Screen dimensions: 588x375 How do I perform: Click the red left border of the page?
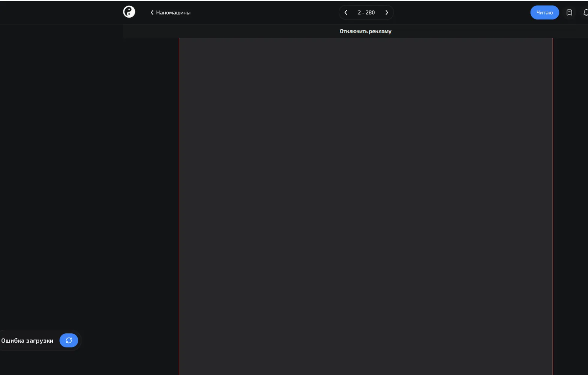(x=179, y=206)
